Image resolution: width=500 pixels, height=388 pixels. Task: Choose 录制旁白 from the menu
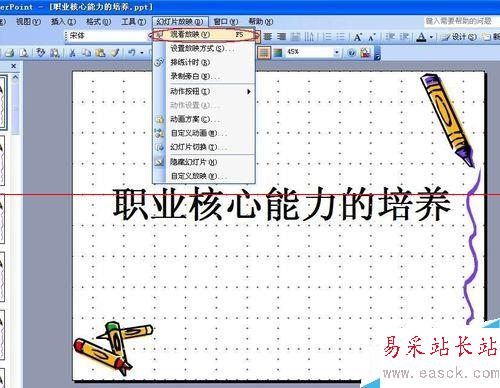click(x=204, y=76)
